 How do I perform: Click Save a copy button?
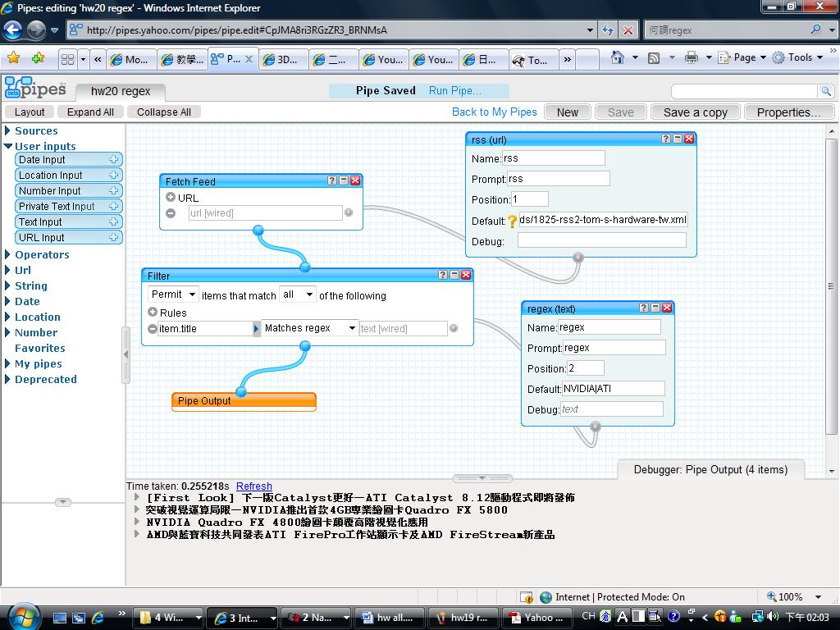coord(696,112)
